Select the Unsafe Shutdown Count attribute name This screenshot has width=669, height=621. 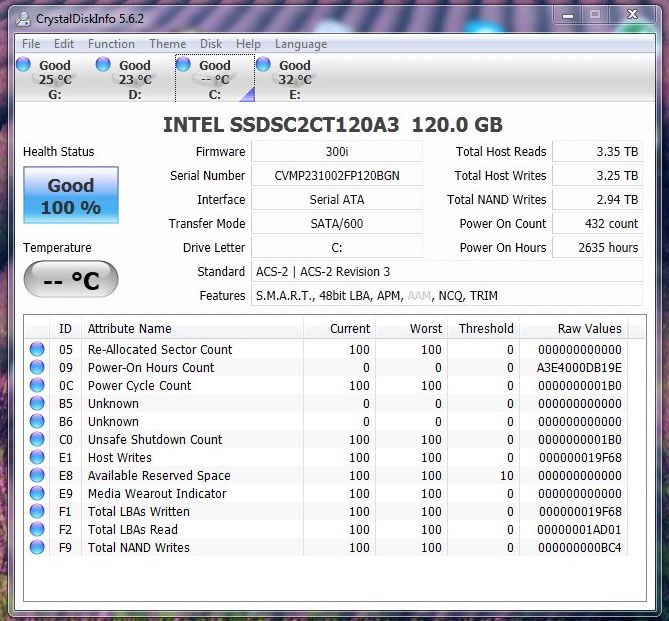[155, 439]
